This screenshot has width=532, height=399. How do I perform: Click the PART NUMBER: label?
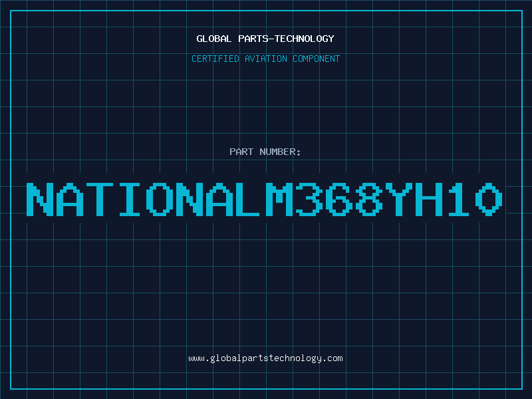[x=265, y=152]
